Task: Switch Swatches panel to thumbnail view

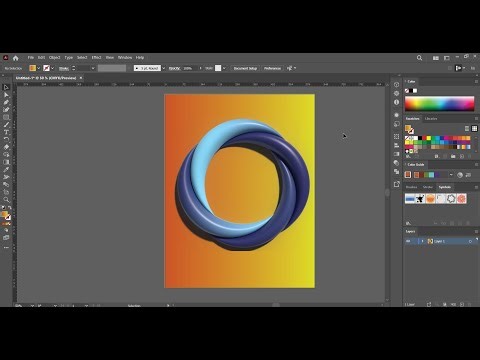Action: point(474,128)
